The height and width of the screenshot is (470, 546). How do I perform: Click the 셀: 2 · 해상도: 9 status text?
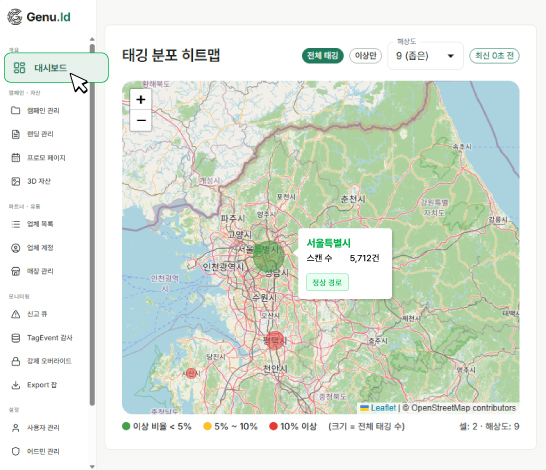489,426
